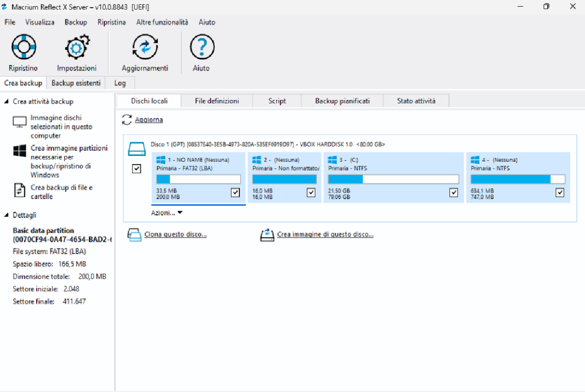Click the Windows logo icon in sidebar

(x=20, y=151)
